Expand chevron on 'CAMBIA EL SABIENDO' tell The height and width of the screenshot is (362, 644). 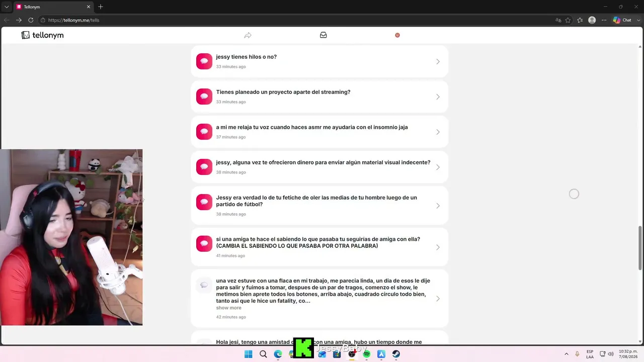[x=438, y=247]
